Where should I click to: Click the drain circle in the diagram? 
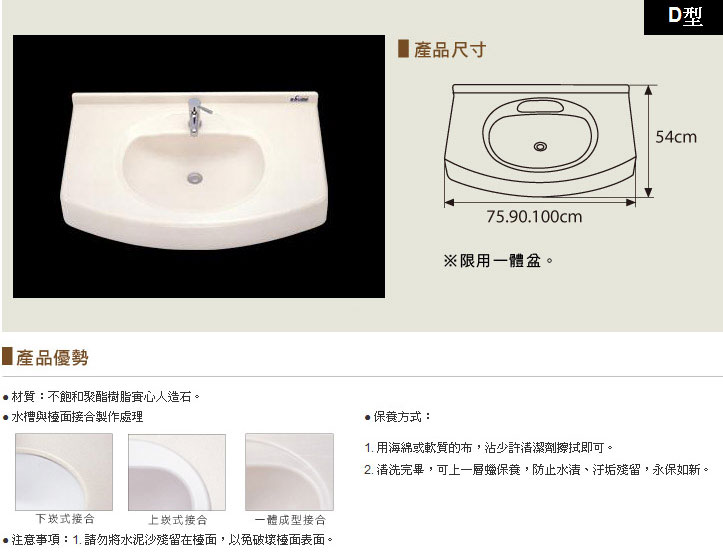(540, 147)
